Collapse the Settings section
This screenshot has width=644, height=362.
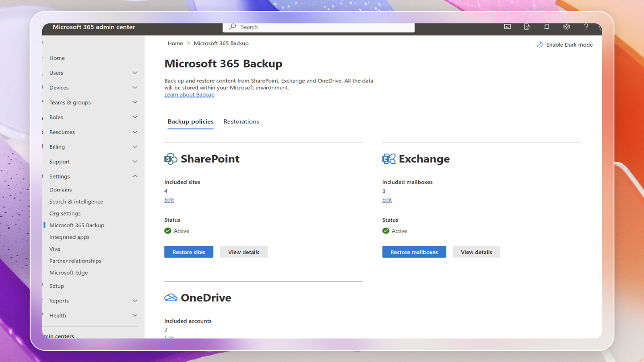pyautogui.click(x=135, y=176)
